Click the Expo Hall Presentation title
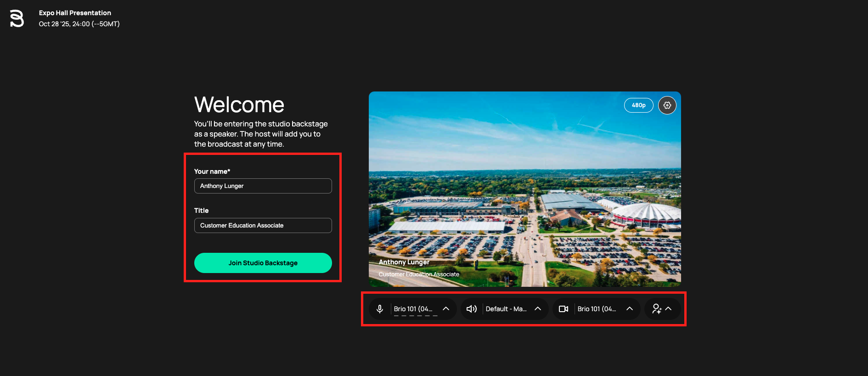The image size is (868, 376). pos(75,13)
